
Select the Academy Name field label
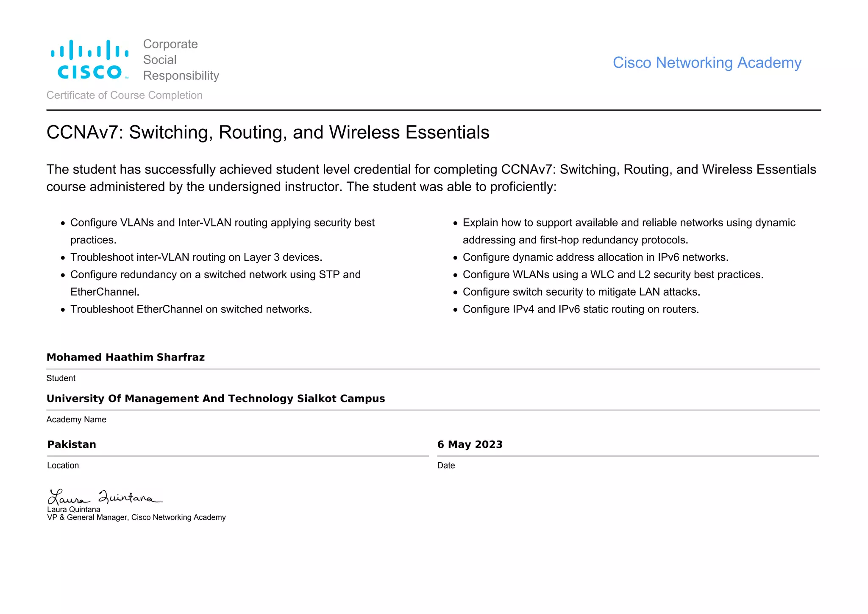click(x=76, y=419)
